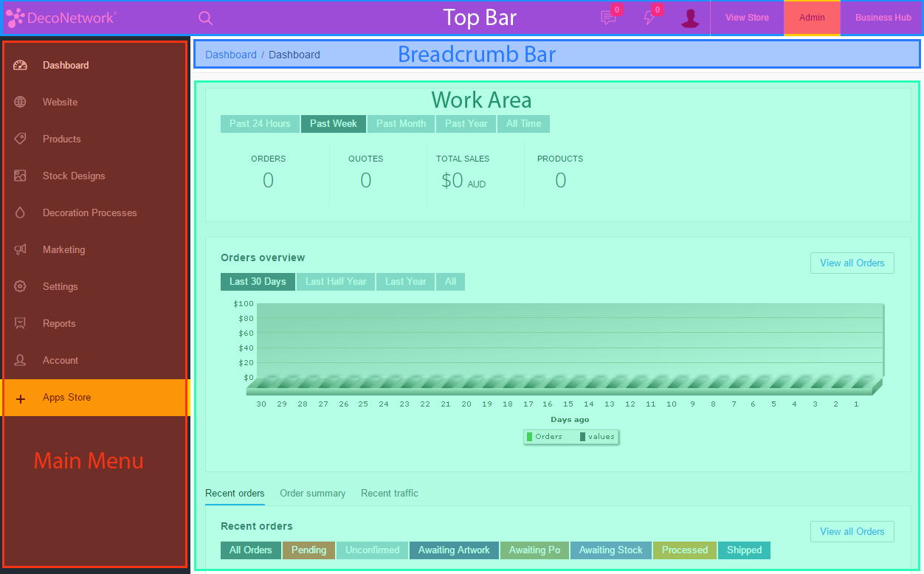Show Last Half Year in Orders overview
The width and height of the screenshot is (924, 574).
335,281
